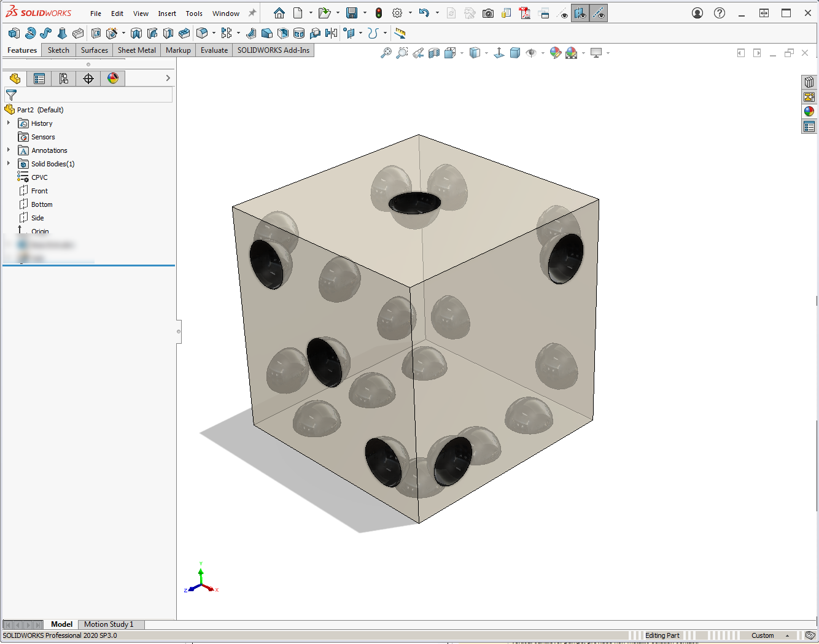The image size is (819, 644).
Task: Open the View Orientation dropdown arrow
Action: [462, 53]
